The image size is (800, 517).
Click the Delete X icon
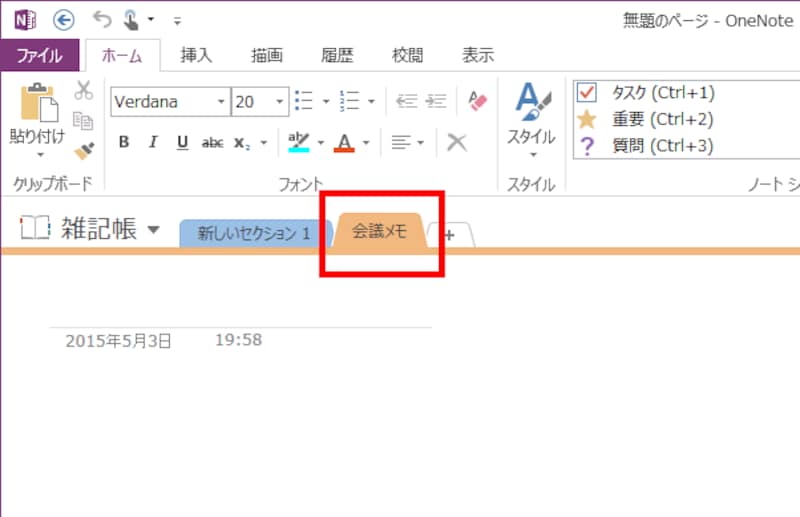point(457,142)
